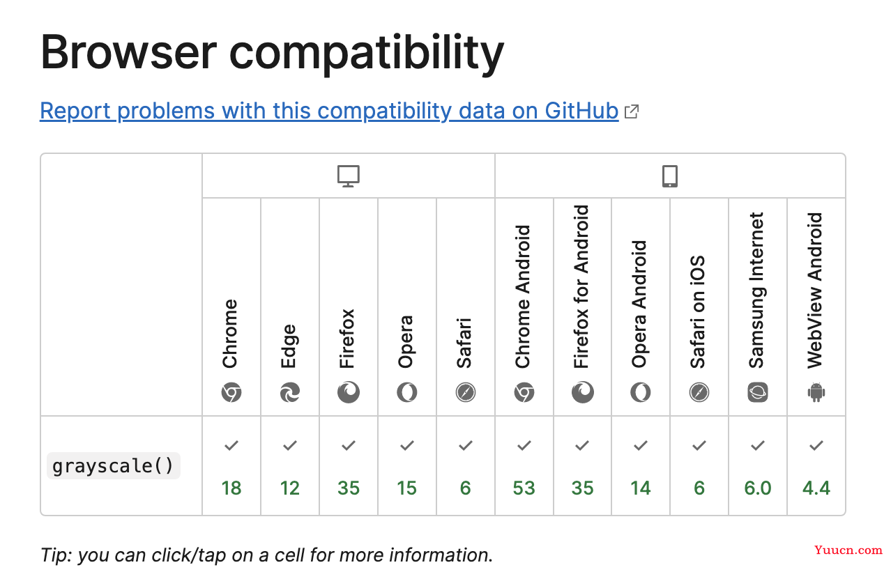Select the Edge 12 support cell
The image size is (891, 588).
click(290, 466)
